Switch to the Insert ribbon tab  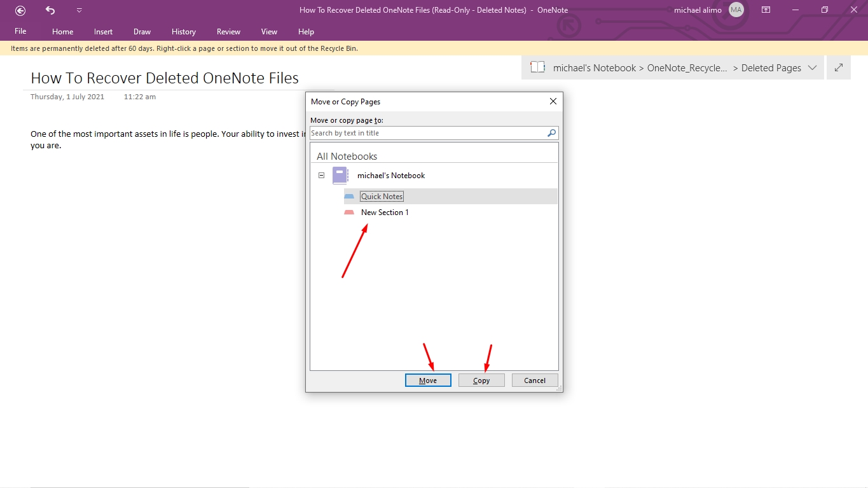(x=103, y=31)
